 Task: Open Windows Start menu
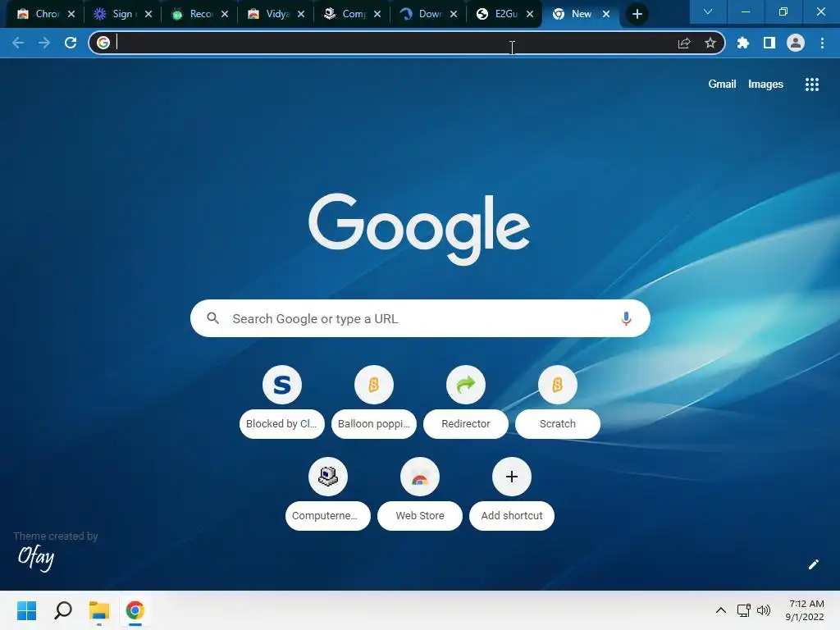(27, 610)
